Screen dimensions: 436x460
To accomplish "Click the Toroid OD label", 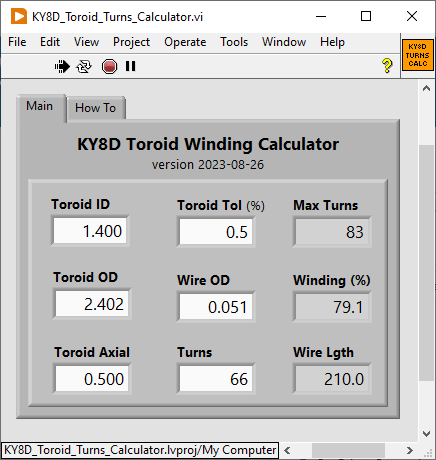I will pos(86,277).
